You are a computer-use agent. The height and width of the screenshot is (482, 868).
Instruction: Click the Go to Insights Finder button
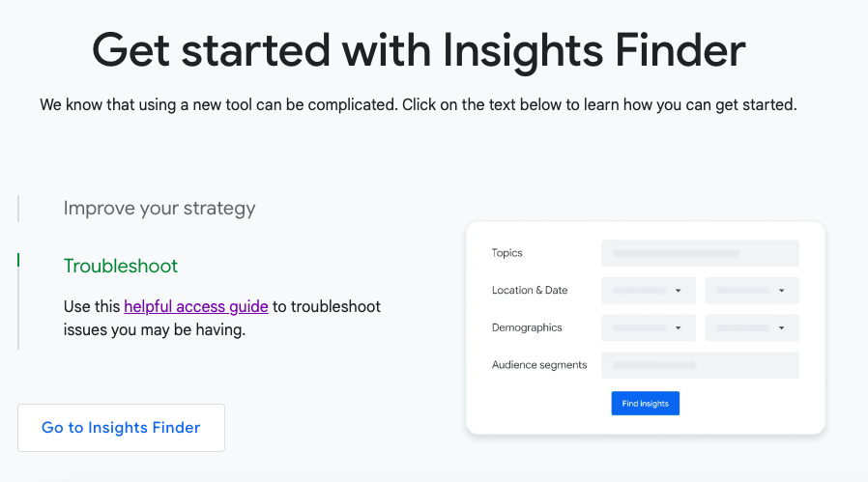click(121, 428)
